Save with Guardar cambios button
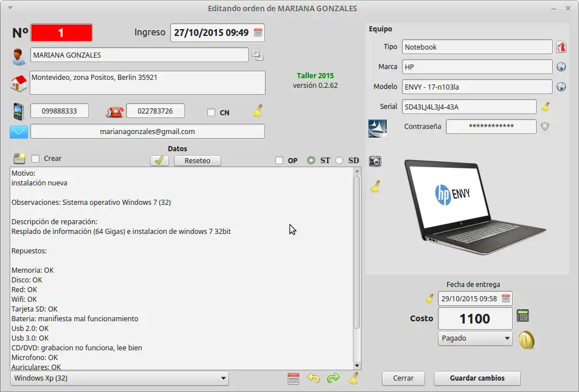Image resolution: width=579 pixels, height=392 pixels. click(477, 378)
